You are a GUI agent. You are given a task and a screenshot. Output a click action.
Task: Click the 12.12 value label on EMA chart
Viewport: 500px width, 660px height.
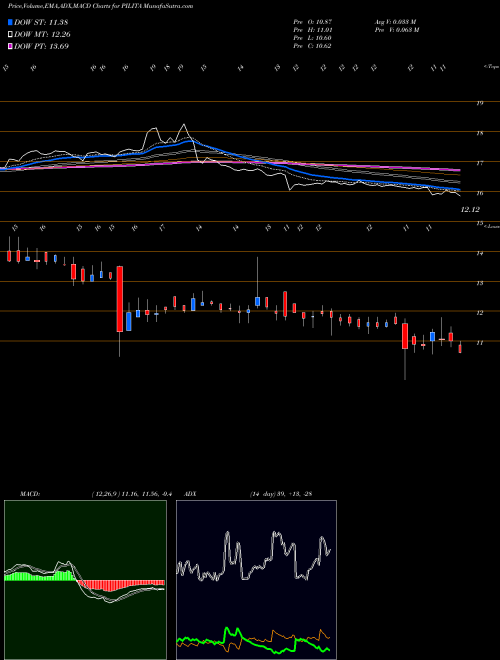coord(470,209)
